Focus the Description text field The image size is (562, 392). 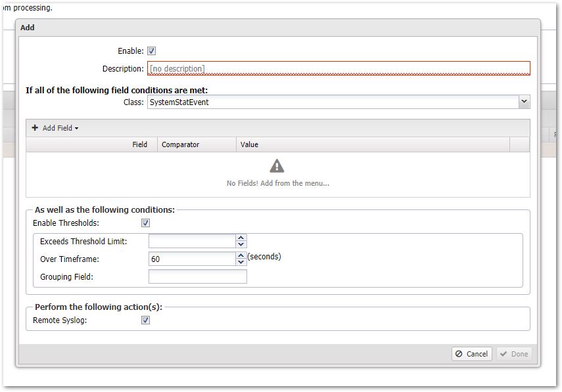[x=338, y=69]
